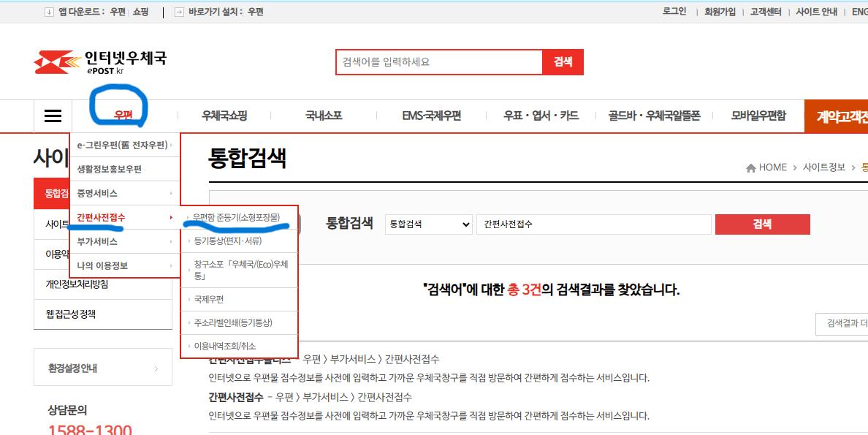Select 생활정보홍보우편 menu entry
The width and height of the screenshot is (868, 435).
(x=125, y=169)
